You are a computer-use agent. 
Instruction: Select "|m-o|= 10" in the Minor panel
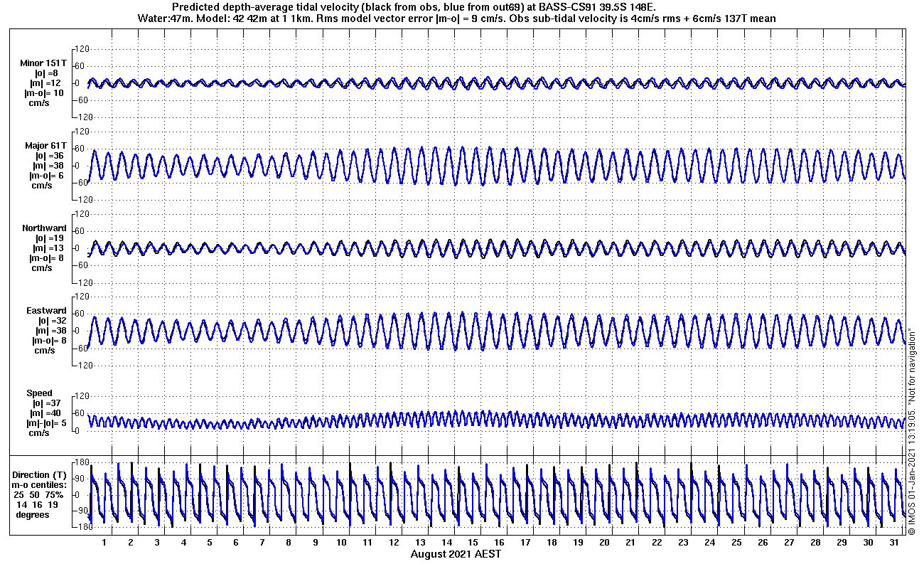click(x=44, y=93)
